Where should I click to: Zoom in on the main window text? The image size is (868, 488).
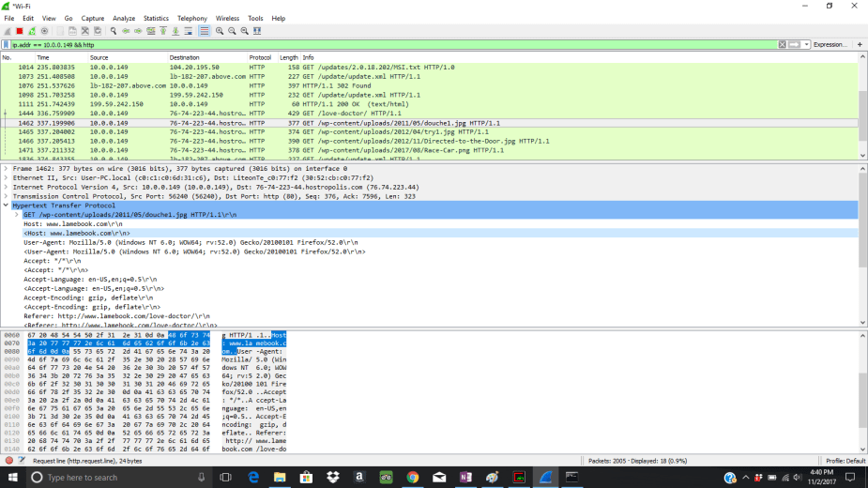[x=220, y=31]
